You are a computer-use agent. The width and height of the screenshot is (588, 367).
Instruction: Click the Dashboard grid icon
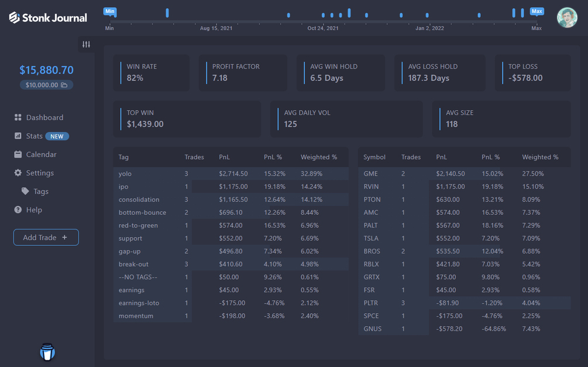(18, 118)
